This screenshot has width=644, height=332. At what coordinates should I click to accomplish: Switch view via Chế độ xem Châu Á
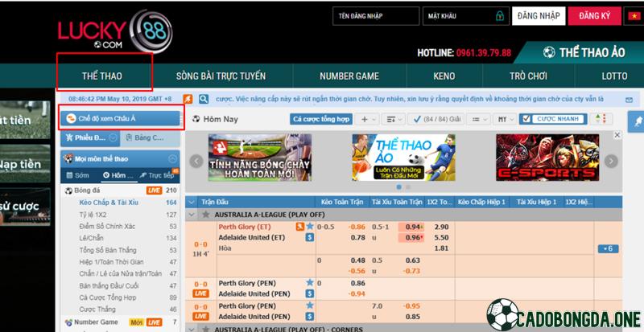coord(122,119)
